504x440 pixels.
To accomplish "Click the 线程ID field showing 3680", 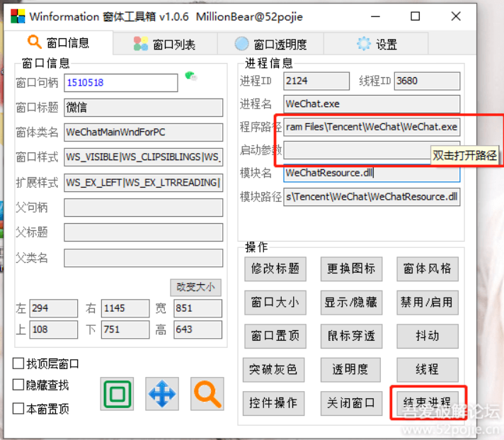I will pos(427,81).
